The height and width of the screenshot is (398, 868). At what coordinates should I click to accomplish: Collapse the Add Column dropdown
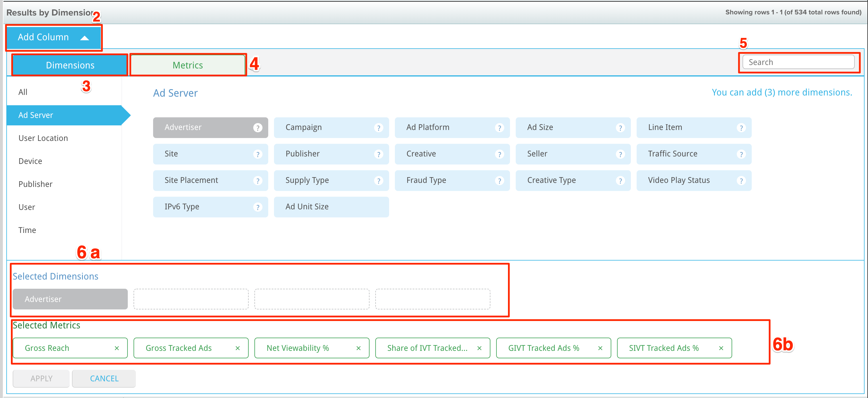(54, 37)
